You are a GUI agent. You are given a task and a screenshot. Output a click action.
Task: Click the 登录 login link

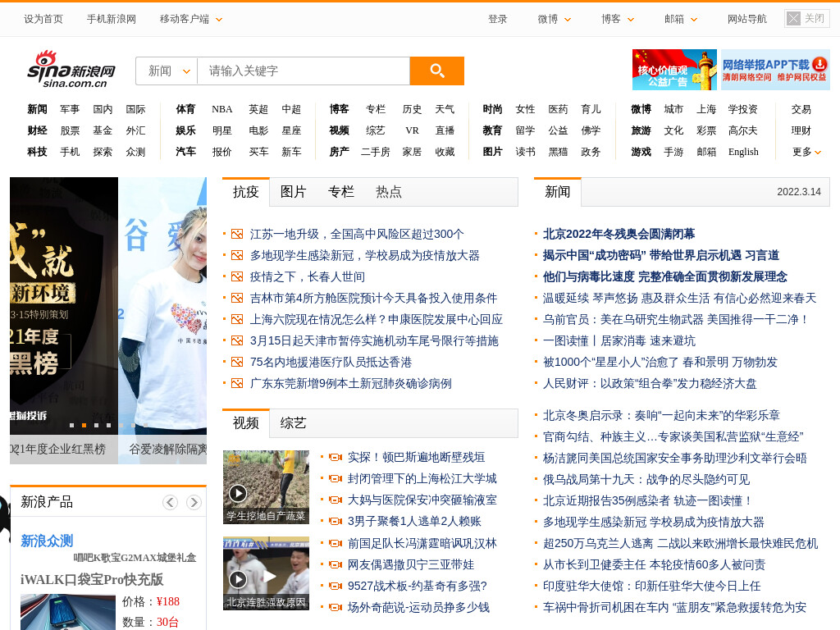497,20
